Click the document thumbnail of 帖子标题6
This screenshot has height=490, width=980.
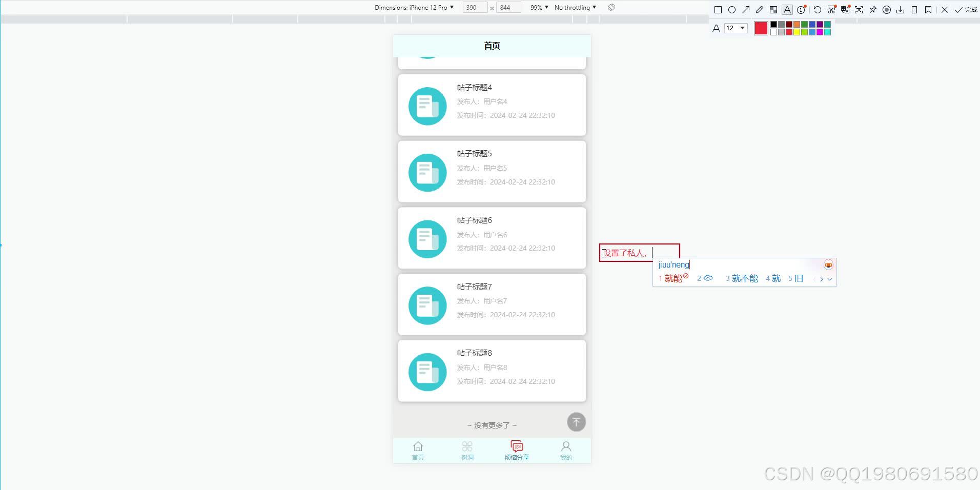pos(427,239)
